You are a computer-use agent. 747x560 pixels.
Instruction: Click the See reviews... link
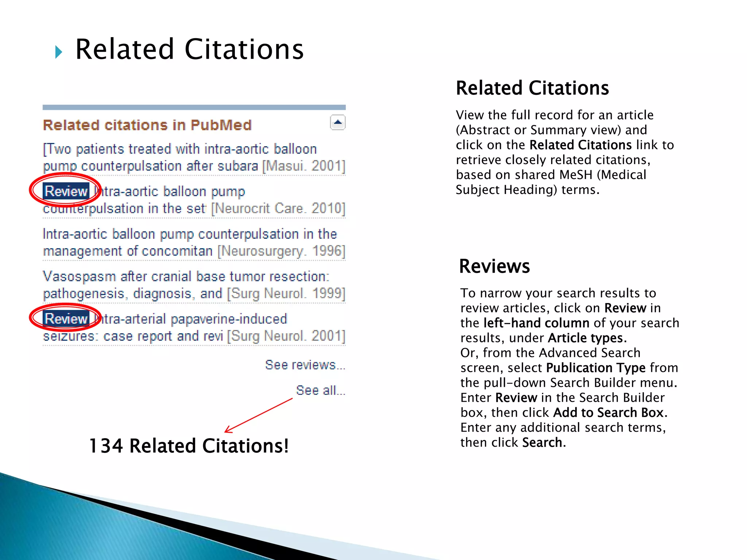pyautogui.click(x=305, y=365)
